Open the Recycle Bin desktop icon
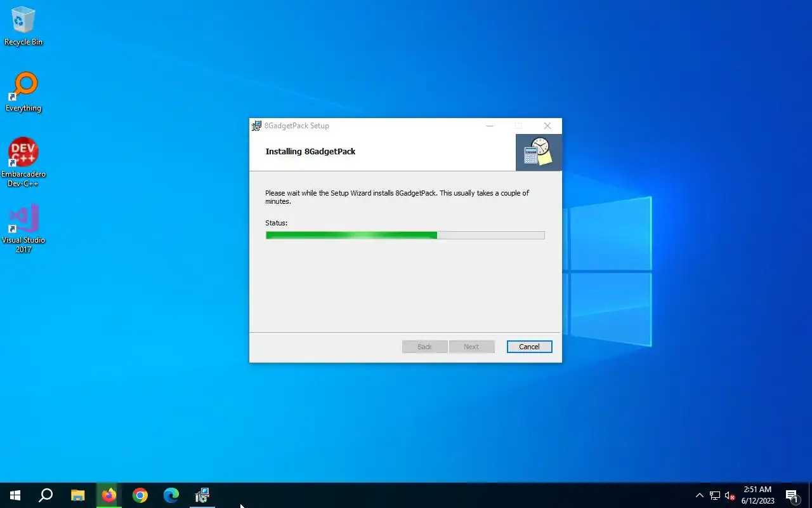 pos(23,26)
